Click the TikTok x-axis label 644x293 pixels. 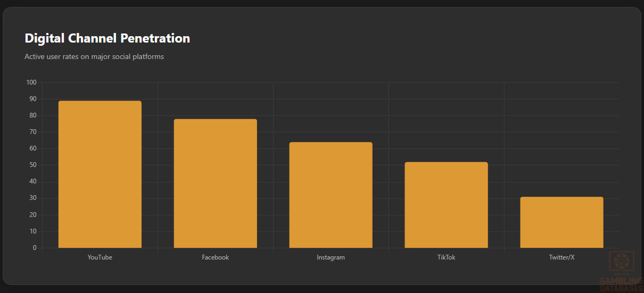[x=446, y=257]
